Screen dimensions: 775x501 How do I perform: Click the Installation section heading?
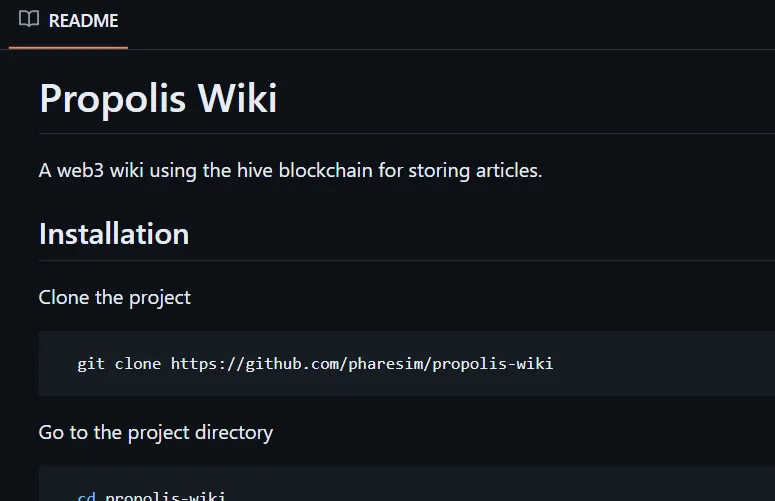[x=114, y=234]
